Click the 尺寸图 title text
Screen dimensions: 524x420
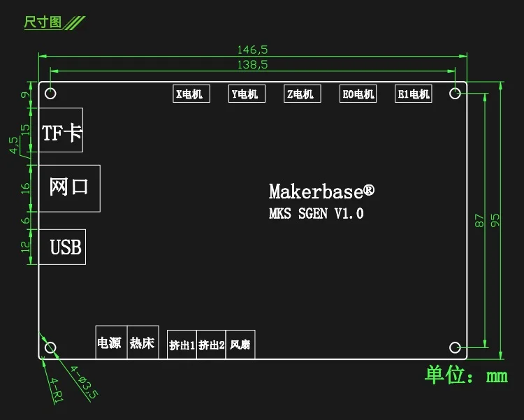coord(43,22)
